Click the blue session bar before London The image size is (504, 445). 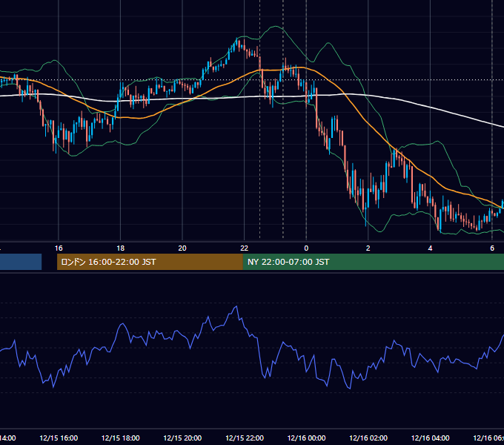[x=21, y=262]
